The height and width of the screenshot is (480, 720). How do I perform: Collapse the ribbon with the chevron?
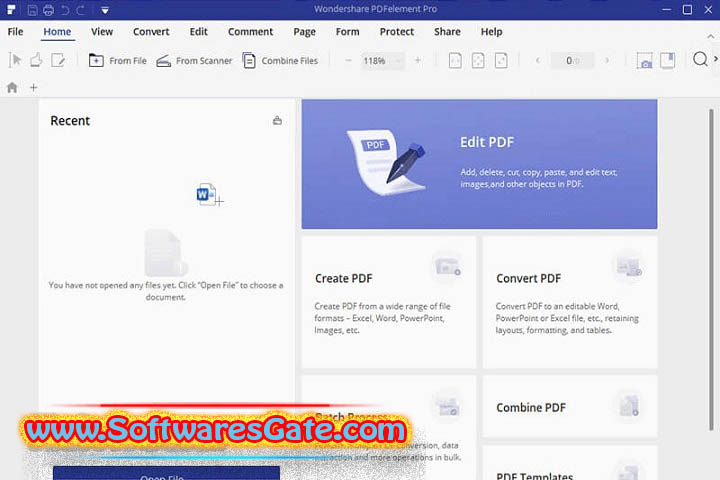[x=710, y=36]
